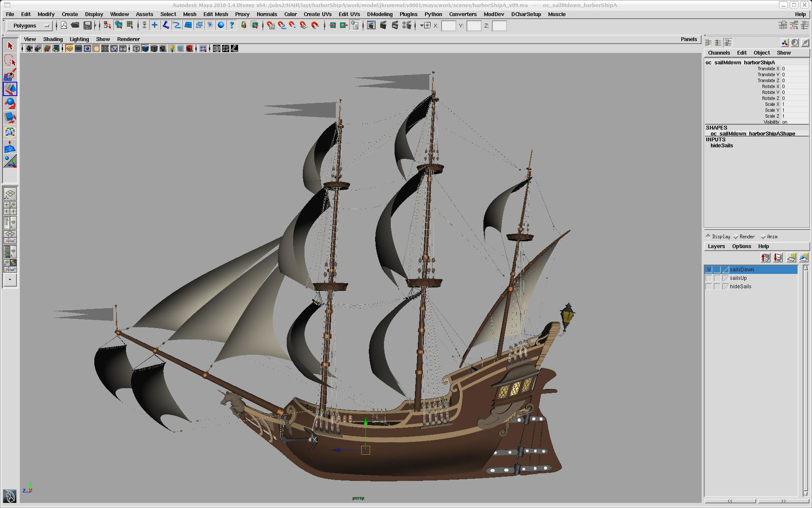Select the Soft Modification tool
This screenshot has width=812, height=508.
pos(10,147)
